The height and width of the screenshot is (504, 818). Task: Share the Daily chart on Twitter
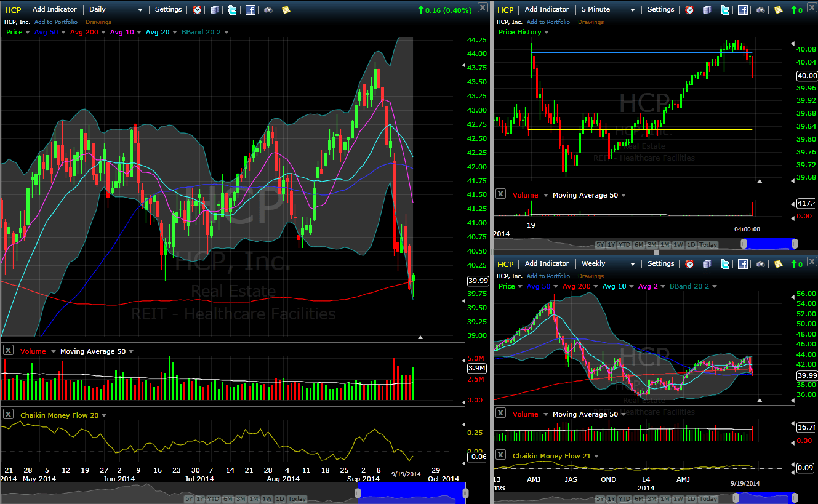click(232, 10)
